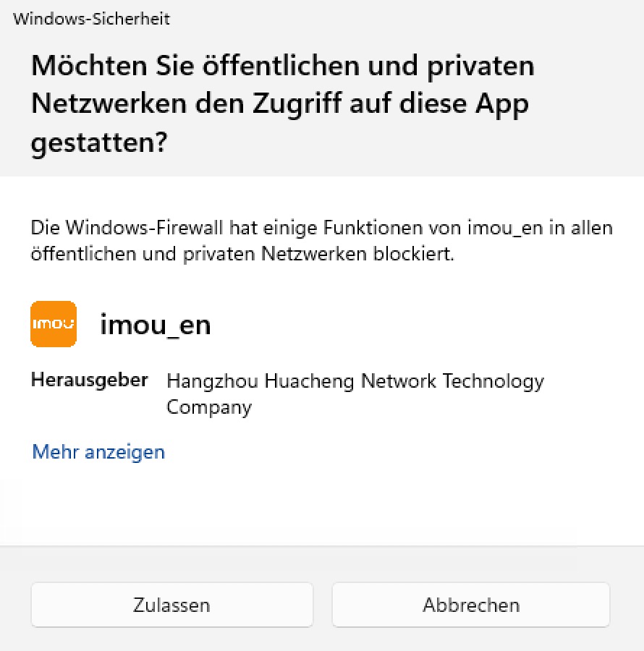Click the Windows-Sicherheit window title
The width and height of the screenshot is (644, 651).
tap(91, 19)
